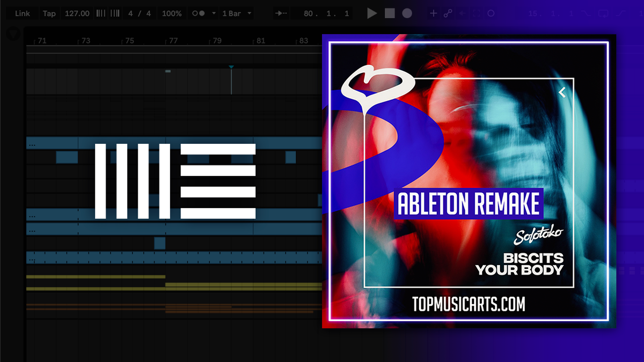Adjust the 100% groove amount control

(x=171, y=13)
